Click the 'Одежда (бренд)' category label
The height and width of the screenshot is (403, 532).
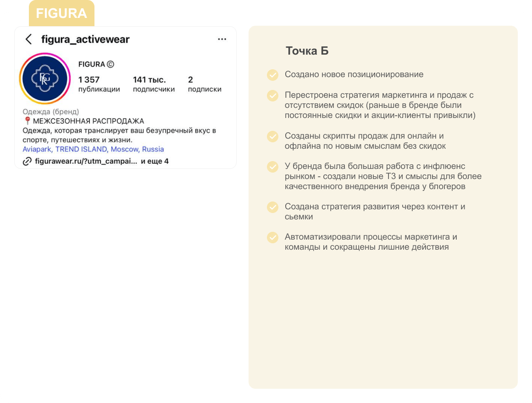51,112
